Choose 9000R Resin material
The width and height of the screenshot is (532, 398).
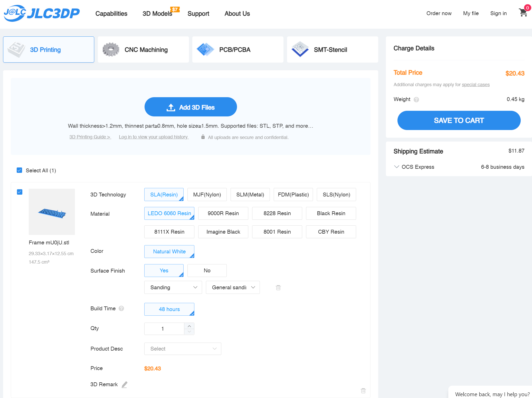pos(223,213)
